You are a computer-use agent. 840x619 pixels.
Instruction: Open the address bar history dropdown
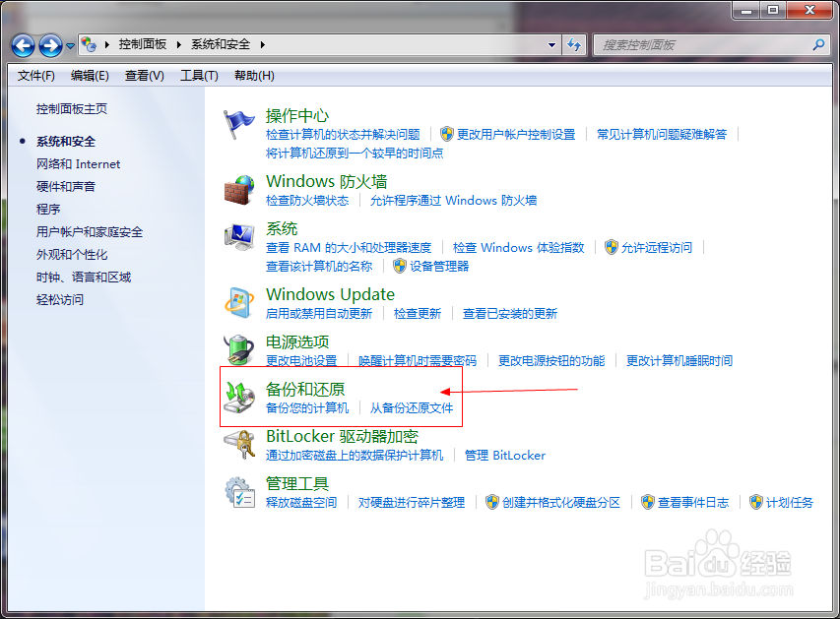(552, 44)
